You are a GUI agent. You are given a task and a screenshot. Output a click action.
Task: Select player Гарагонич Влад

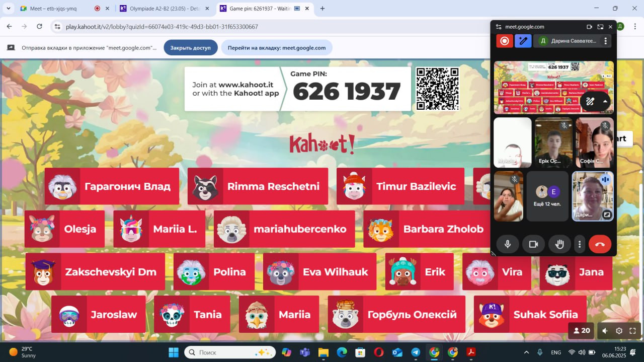pyautogui.click(x=112, y=186)
